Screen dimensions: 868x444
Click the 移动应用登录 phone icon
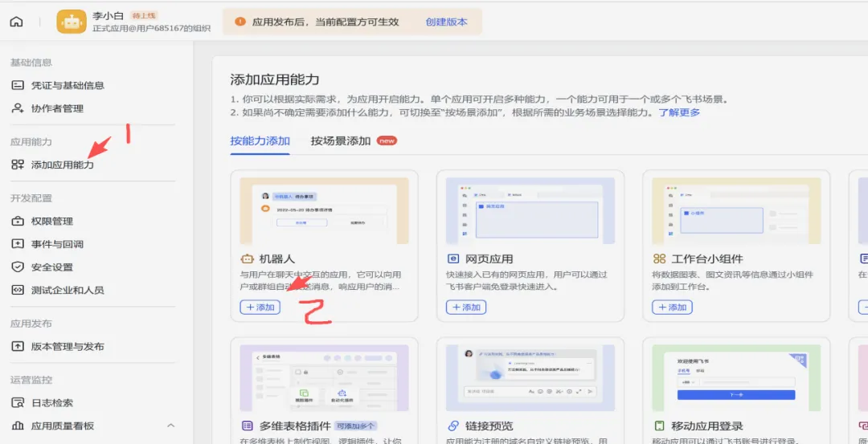coord(659,426)
